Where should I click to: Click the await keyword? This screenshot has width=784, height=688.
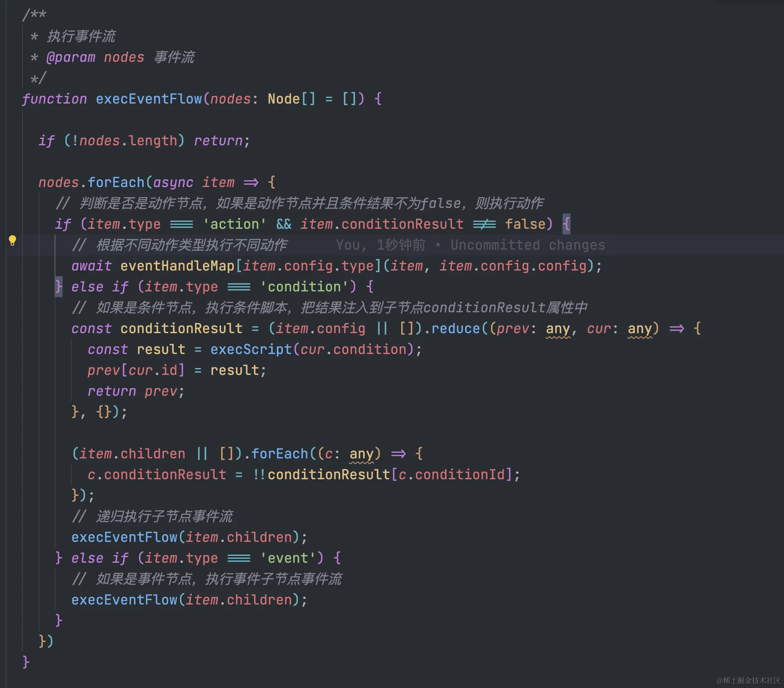click(x=91, y=266)
